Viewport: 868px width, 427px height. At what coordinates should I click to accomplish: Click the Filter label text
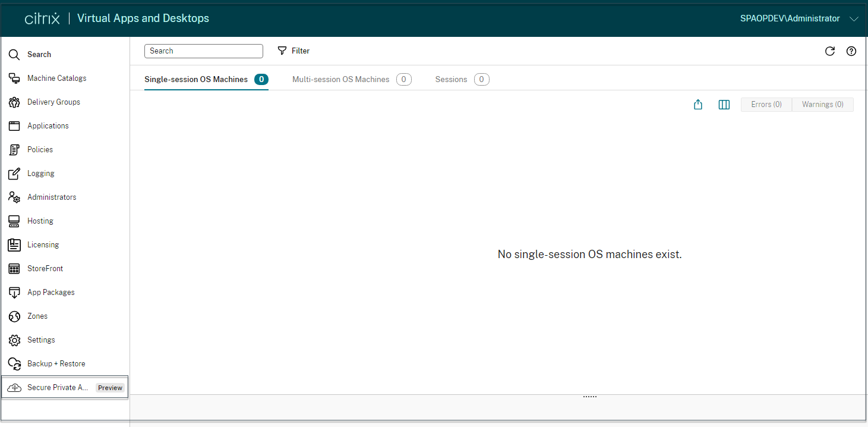click(x=301, y=51)
